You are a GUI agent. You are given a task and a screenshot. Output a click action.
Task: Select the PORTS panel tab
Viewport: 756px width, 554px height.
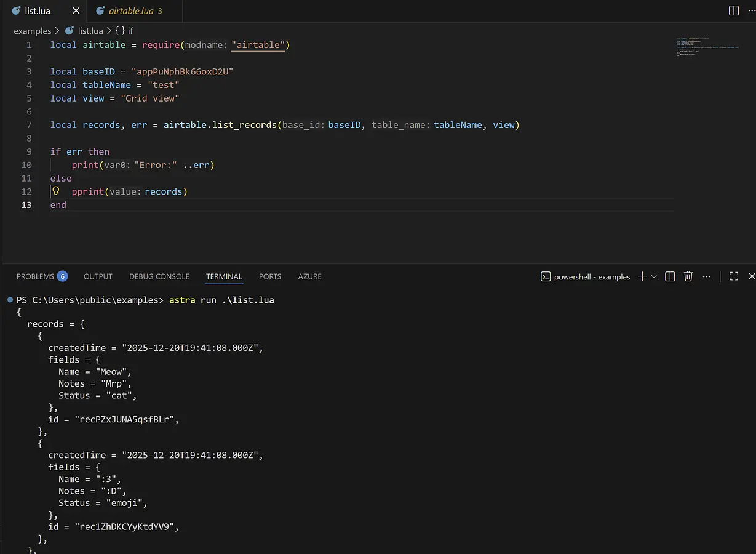(x=270, y=276)
